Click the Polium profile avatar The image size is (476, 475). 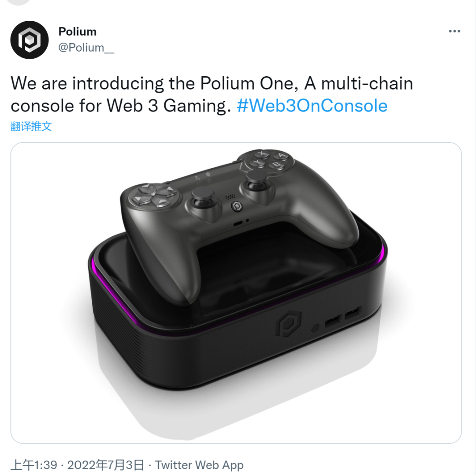click(x=29, y=40)
